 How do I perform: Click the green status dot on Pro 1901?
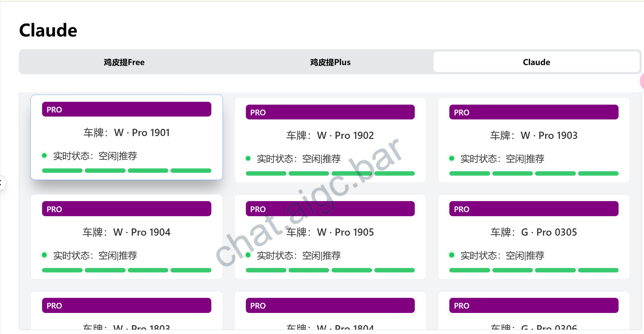(44, 155)
